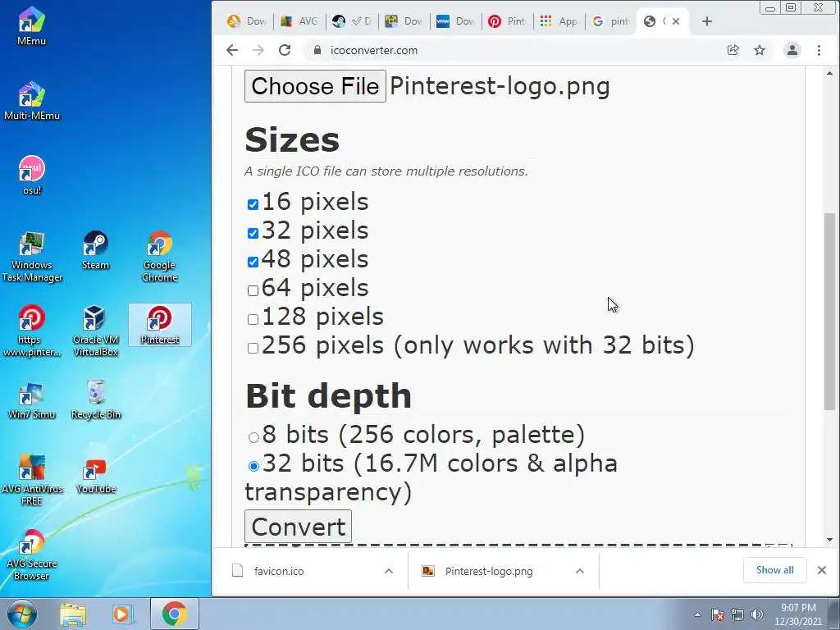Viewport: 840px width, 630px height.
Task: Close the downloads bar
Action: click(822, 570)
